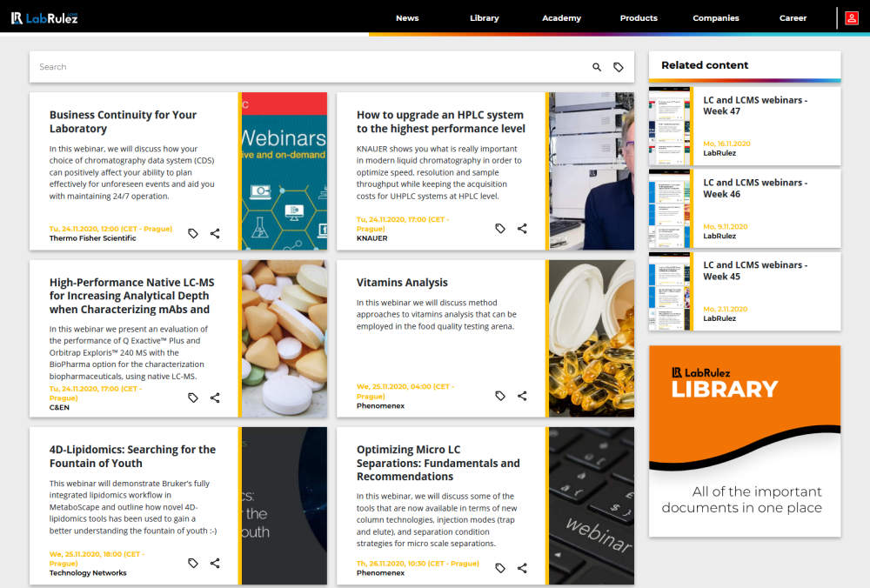Click tag icon on 4D-Lipidomics card

(x=193, y=563)
